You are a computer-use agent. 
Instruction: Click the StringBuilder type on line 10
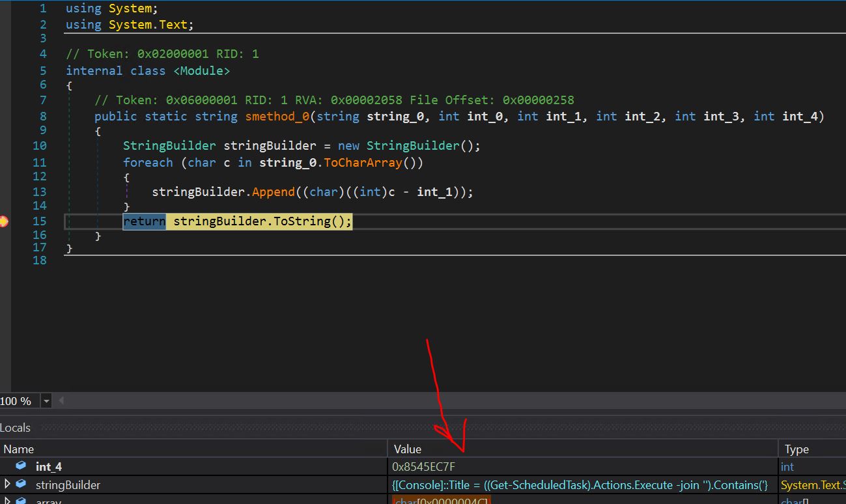pyautogui.click(x=169, y=146)
